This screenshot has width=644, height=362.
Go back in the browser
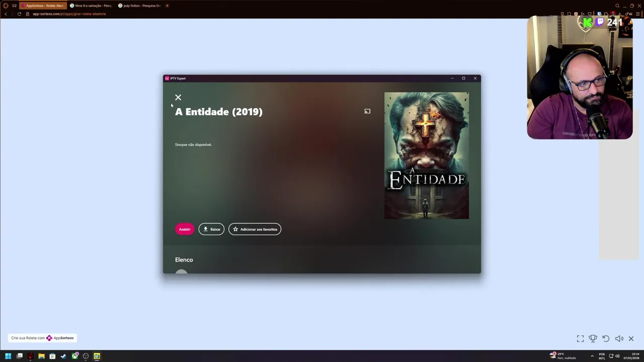[x=6, y=14]
